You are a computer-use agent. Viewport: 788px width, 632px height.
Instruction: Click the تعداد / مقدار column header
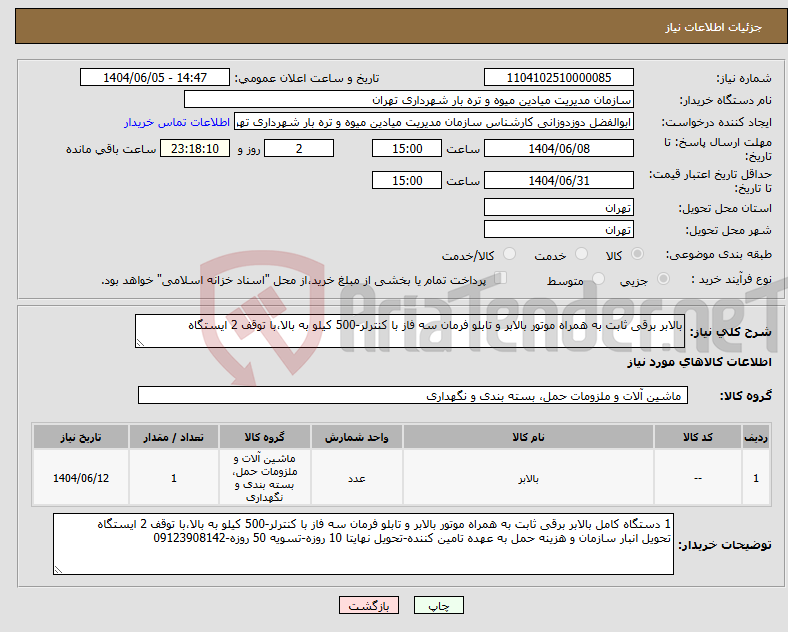point(173,437)
